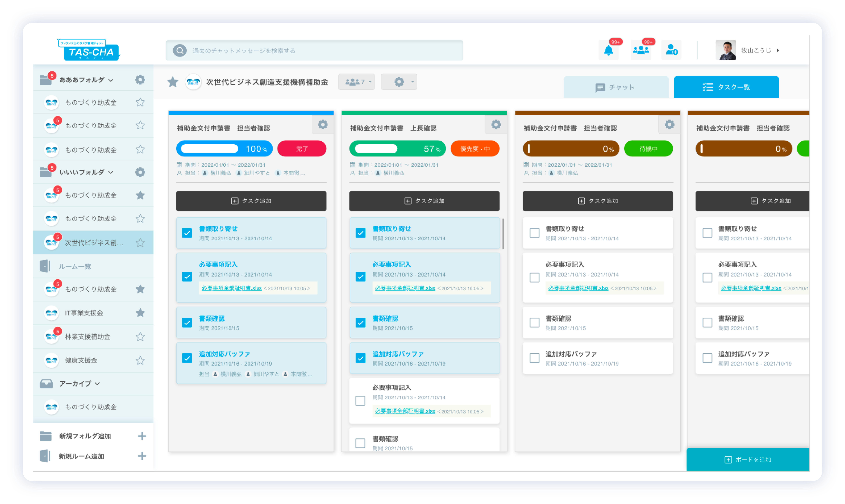Image resolution: width=845 pixels, height=504 pixels.
Task: Click the 57% green progress bar
Action: coord(398,149)
